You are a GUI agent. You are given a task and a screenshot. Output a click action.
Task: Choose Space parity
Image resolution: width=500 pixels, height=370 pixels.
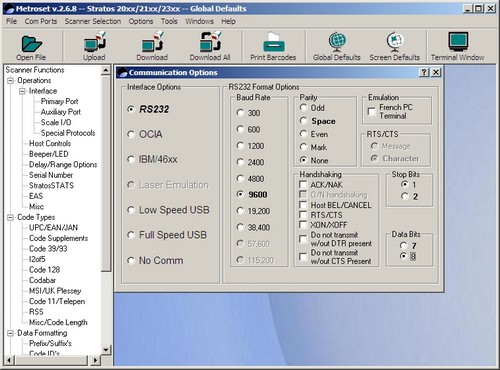(303, 121)
